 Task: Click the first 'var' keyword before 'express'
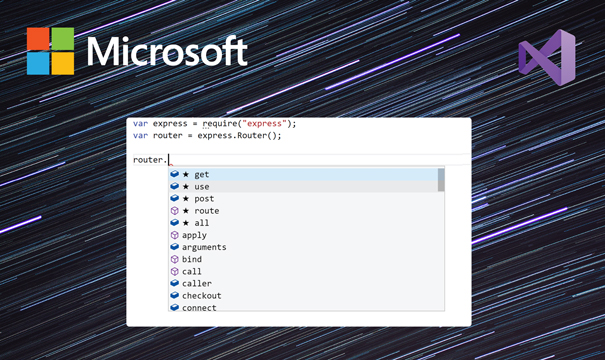pos(140,124)
